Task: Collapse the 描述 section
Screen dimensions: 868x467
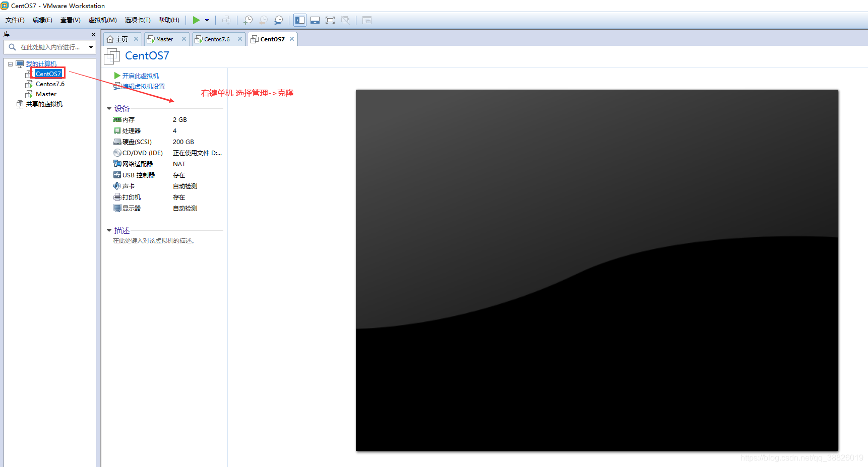Action: tap(109, 230)
